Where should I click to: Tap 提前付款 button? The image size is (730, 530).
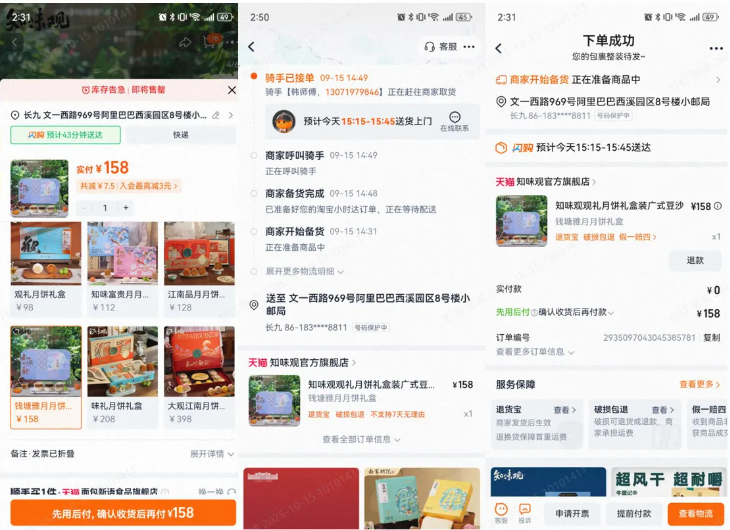coord(634,514)
